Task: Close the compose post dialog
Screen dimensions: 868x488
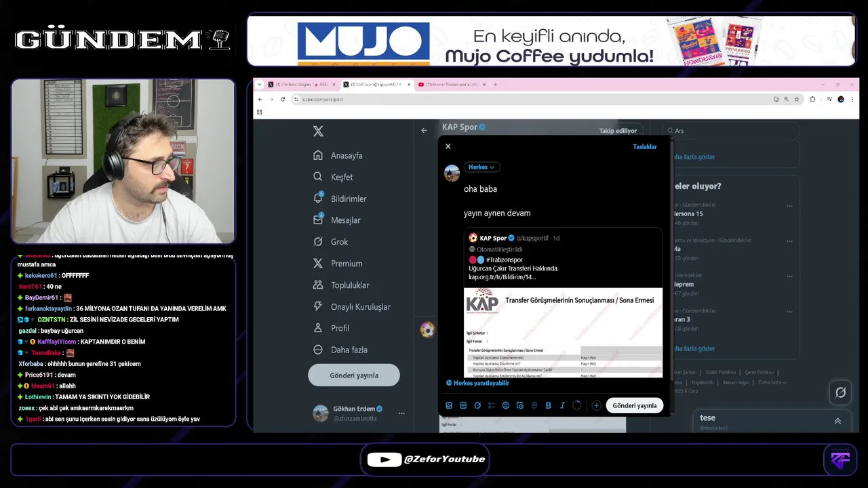Action: [x=448, y=146]
